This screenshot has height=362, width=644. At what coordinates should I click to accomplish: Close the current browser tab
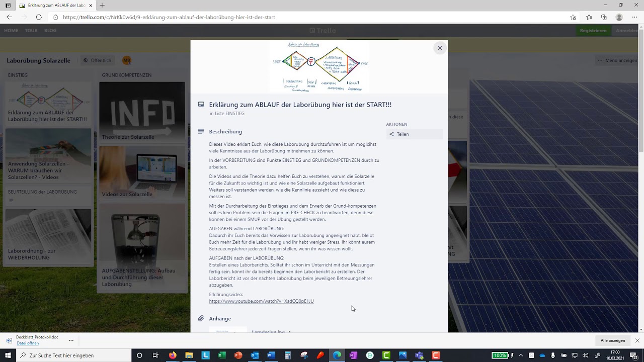pyautogui.click(x=91, y=5)
